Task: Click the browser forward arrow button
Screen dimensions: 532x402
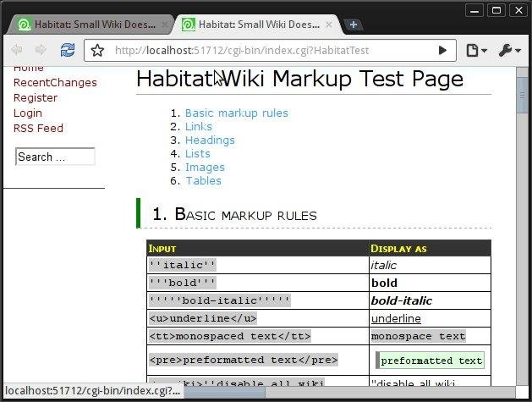Action: click(x=41, y=50)
